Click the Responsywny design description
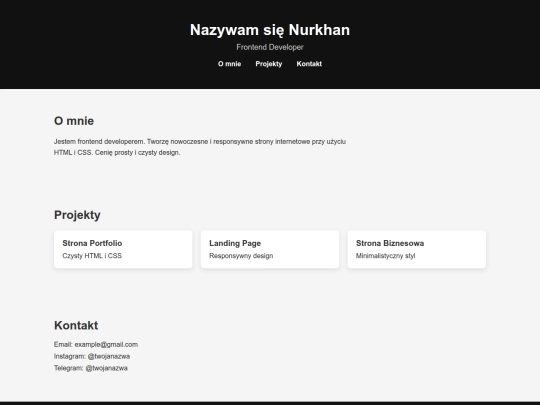This screenshot has height=405, width=540. (241, 256)
